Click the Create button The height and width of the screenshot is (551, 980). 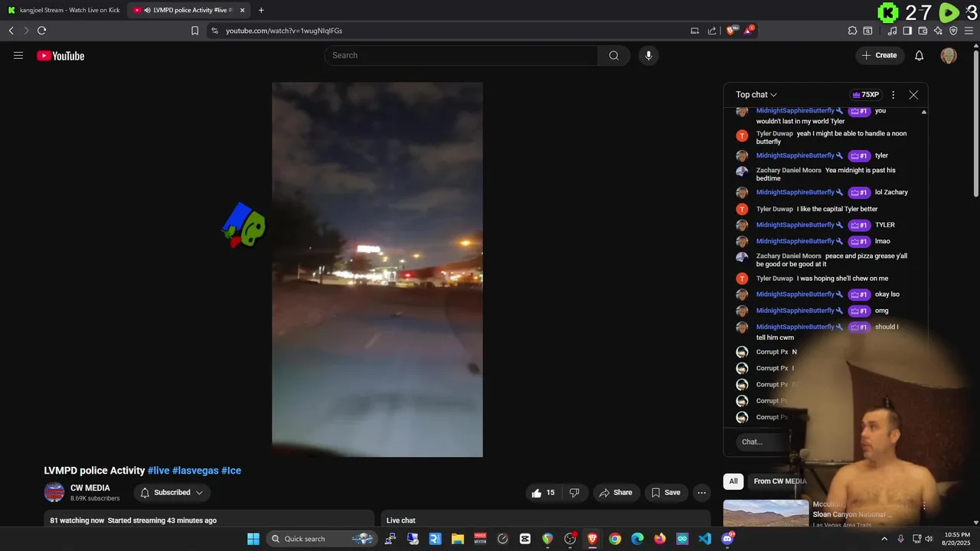pyautogui.click(x=879, y=55)
